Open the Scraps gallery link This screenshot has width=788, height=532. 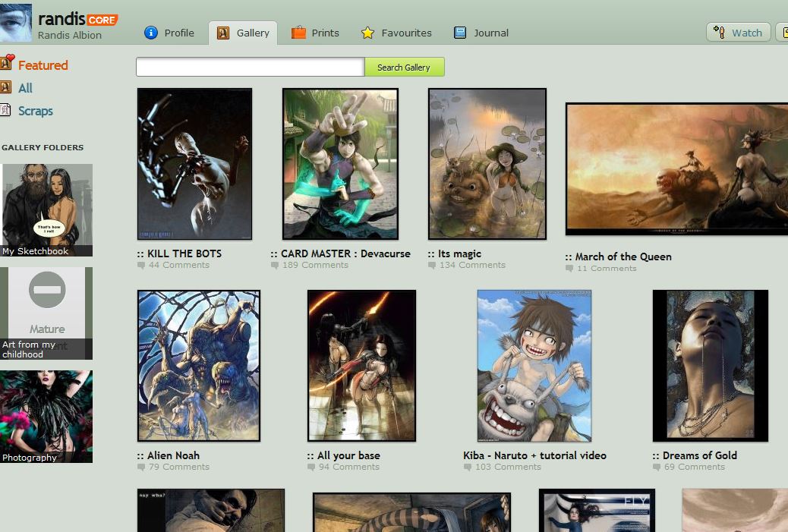[x=35, y=111]
